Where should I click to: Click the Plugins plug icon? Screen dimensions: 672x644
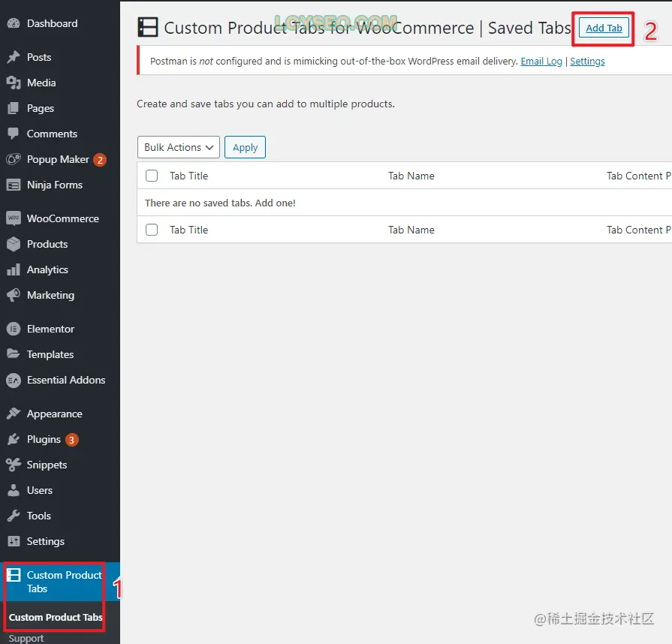pos(14,439)
